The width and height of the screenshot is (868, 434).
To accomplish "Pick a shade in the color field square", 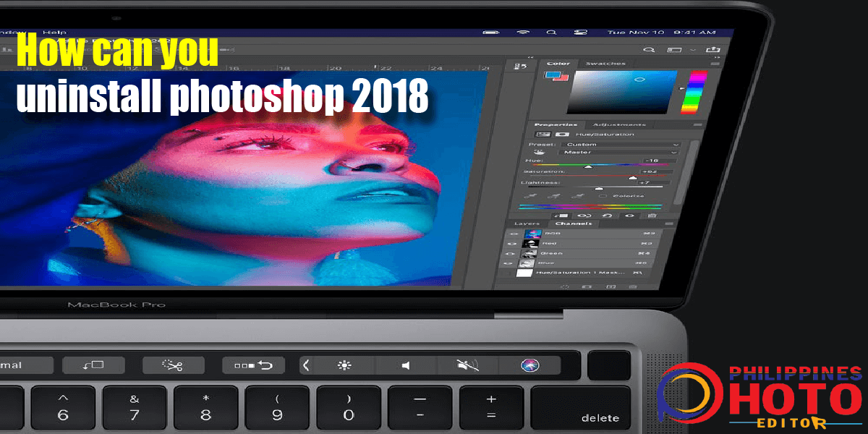I will coord(624,93).
